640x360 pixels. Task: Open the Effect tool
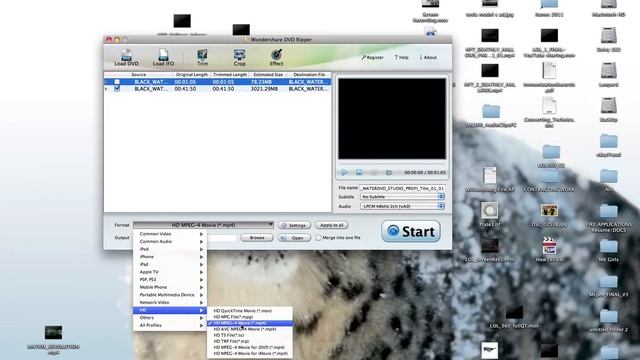point(276,58)
